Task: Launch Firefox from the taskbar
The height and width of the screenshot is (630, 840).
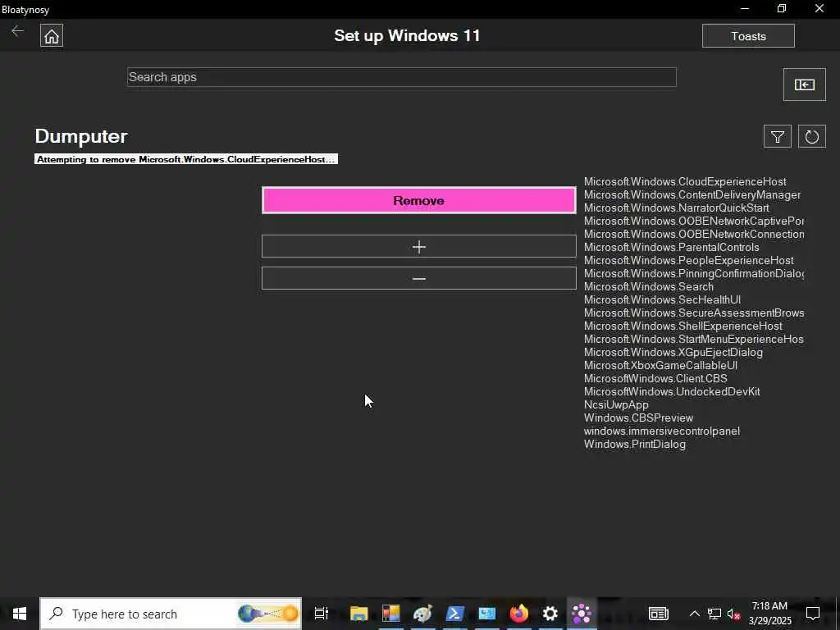Action: coord(518,614)
